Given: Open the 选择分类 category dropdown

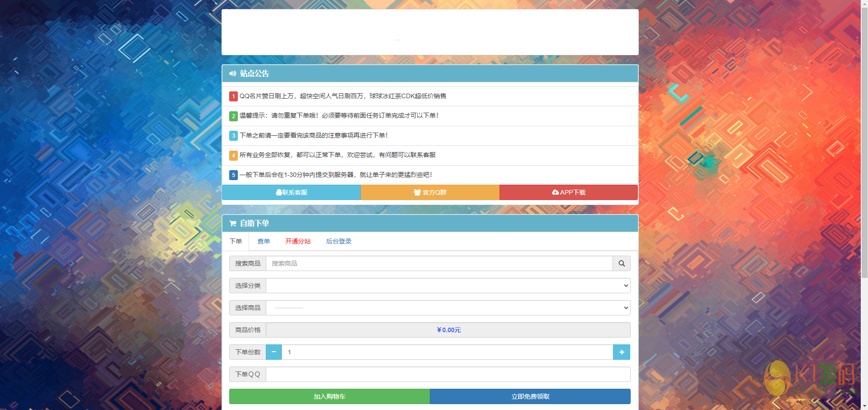Looking at the screenshot, I should pyautogui.click(x=448, y=286).
